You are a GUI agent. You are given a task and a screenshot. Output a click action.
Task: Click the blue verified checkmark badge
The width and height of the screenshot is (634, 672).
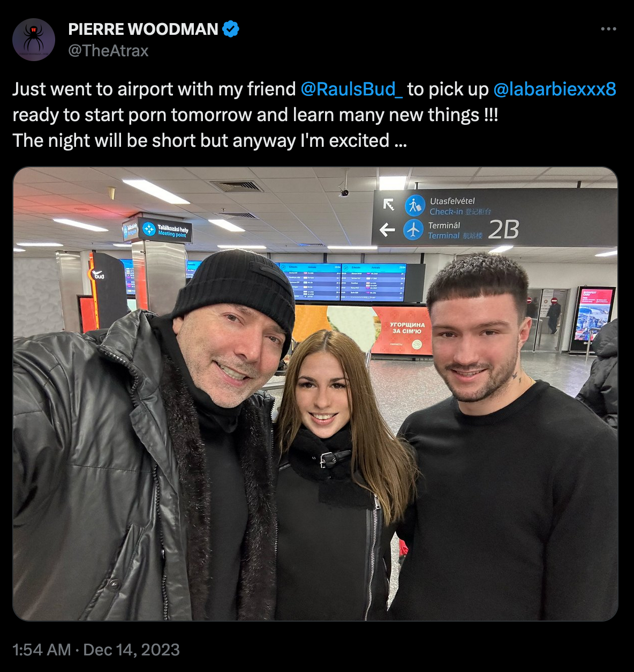tap(230, 29)
